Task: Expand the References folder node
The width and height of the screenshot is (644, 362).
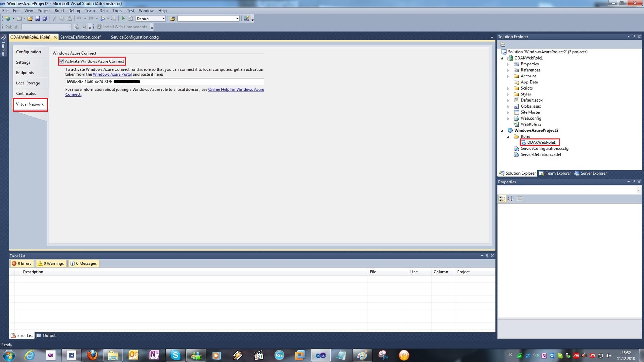Action: coord(508,70)
